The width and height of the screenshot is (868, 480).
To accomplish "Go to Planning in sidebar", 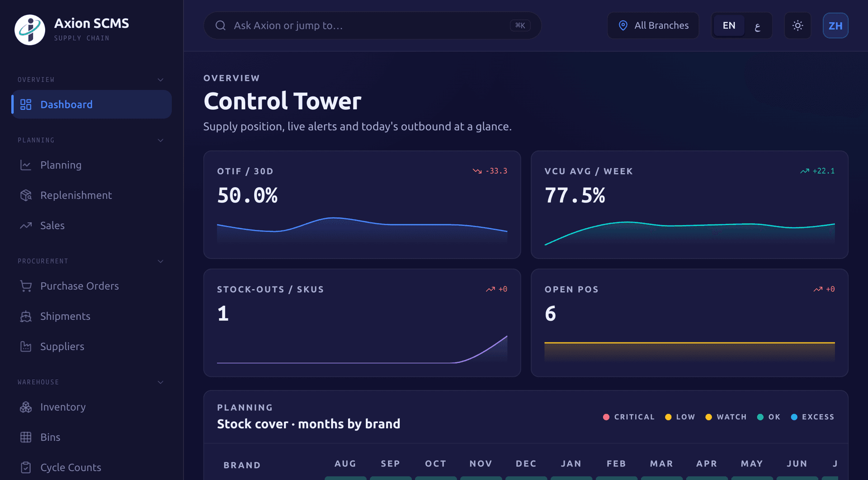I will click(91, 165).
